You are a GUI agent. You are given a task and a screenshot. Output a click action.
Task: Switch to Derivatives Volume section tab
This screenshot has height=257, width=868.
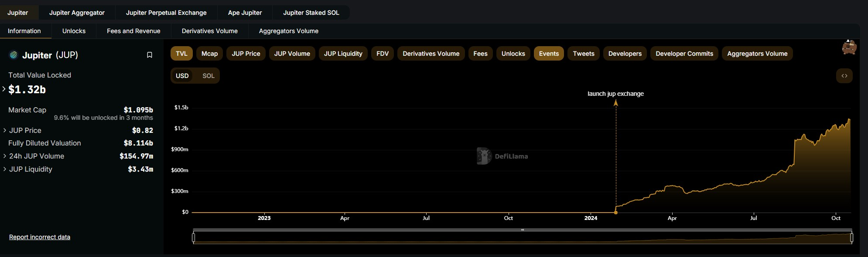click(210, 31)
